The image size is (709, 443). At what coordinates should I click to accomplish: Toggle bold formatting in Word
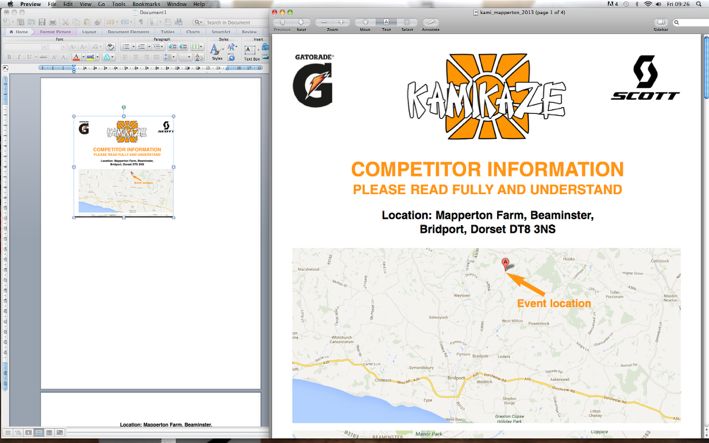click(9, 57)
